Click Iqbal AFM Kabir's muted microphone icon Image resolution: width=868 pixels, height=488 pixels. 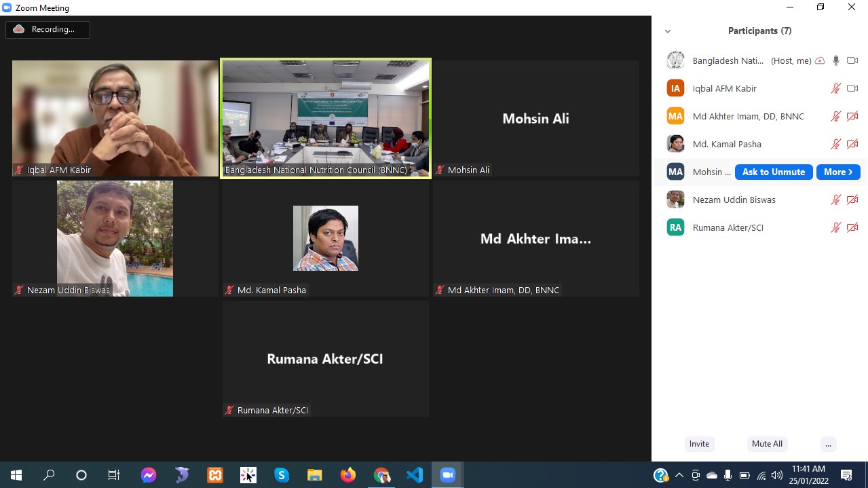click(836, 88)
